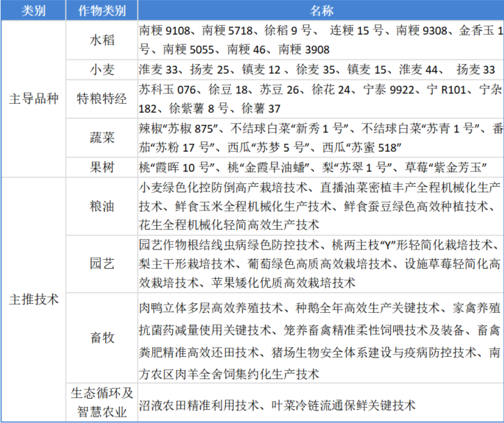Click the 作物类别 column header

102,10
